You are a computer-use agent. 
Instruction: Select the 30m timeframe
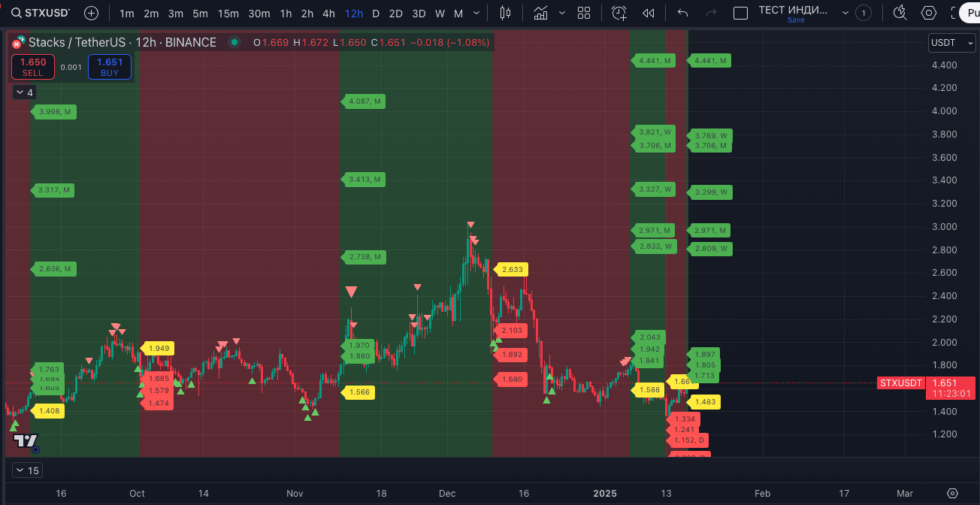click(x=259, y=13)
